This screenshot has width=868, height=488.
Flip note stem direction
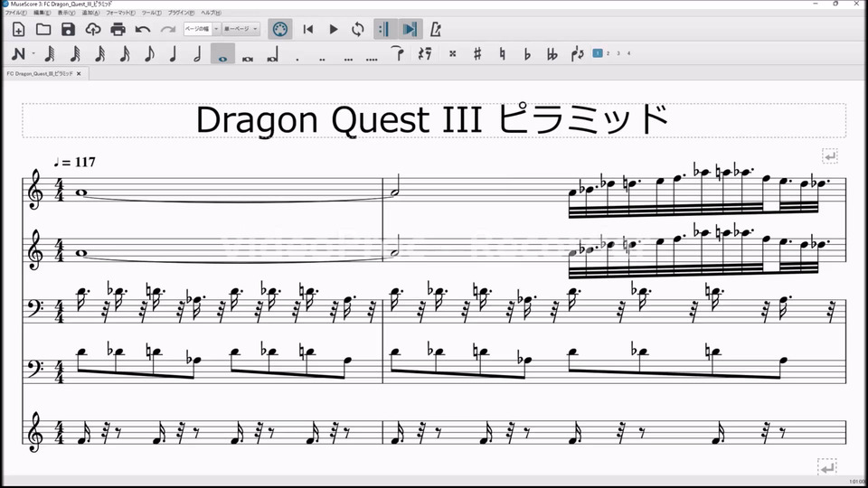tap(577, 53)
